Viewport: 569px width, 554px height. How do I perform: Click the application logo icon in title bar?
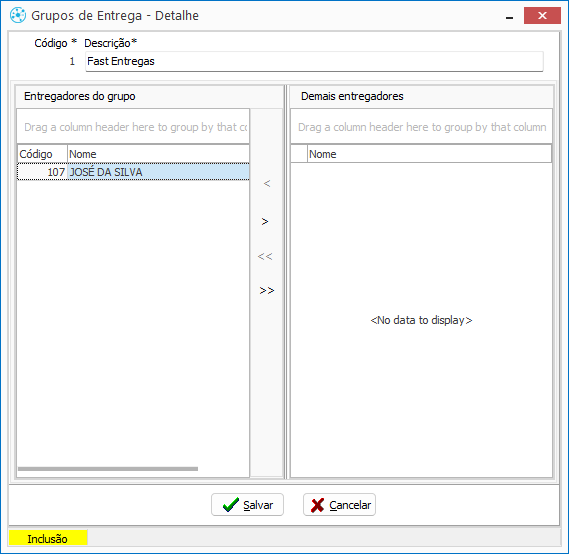(18, 16)
